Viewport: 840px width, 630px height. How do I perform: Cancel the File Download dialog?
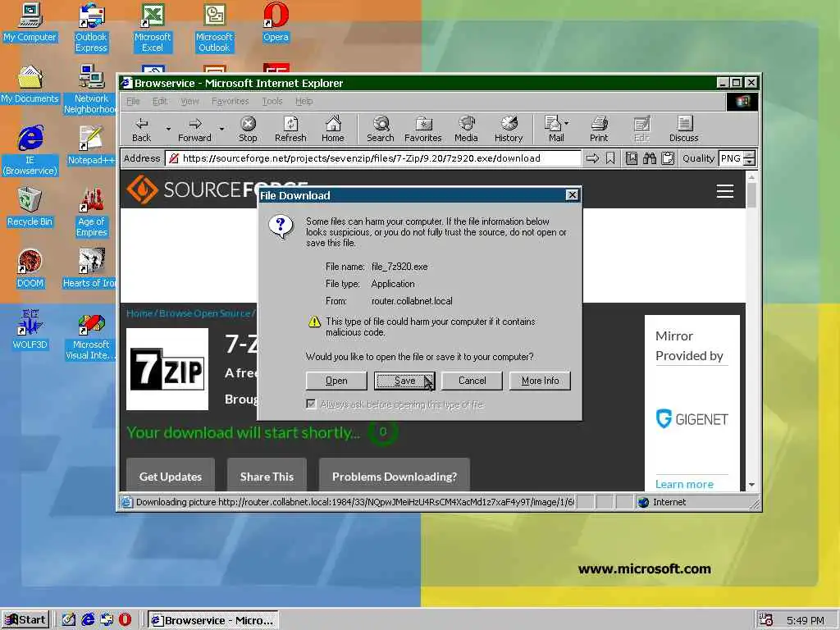tap(472, 381)
